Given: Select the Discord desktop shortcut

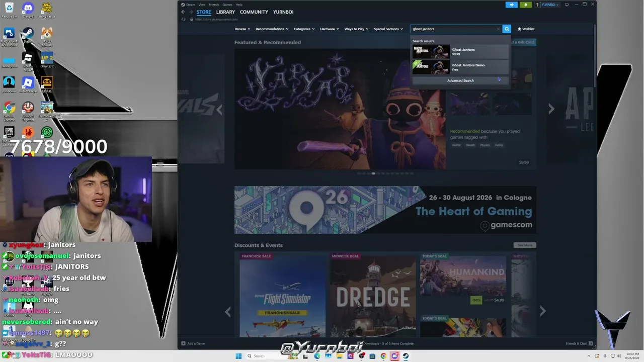Looking at the screenshot, I should [x=28, y=10].
